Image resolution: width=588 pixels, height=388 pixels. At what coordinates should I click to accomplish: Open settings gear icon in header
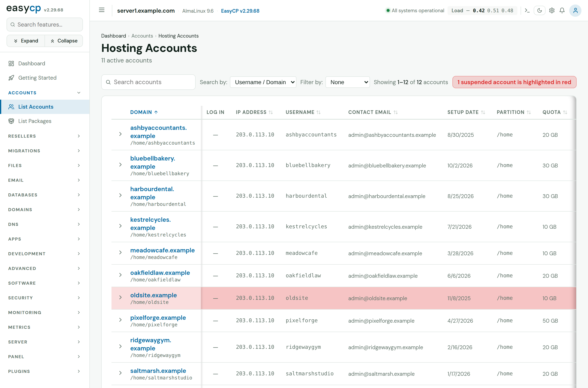click(552, 10)
